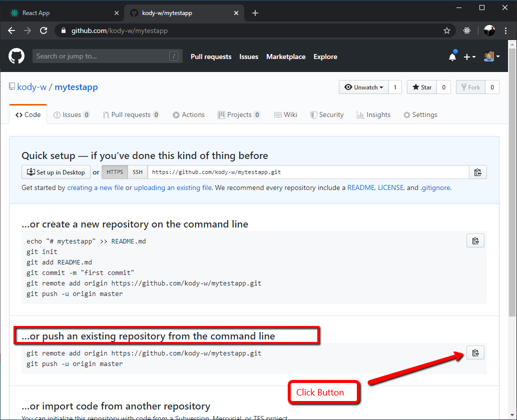Open Chrome three-dot menu
The height and width of the screenshot is (420, 517).
coord(506,30)
